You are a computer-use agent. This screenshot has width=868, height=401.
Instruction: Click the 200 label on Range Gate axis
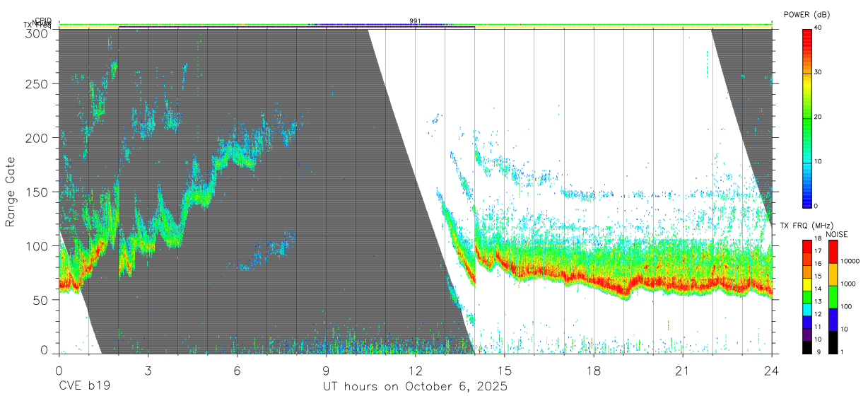37,138
